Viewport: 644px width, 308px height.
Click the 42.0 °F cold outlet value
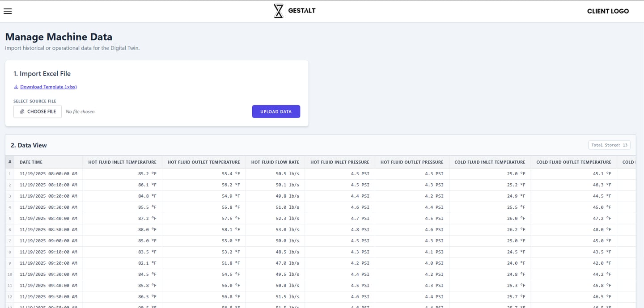[x=602, y=263]
